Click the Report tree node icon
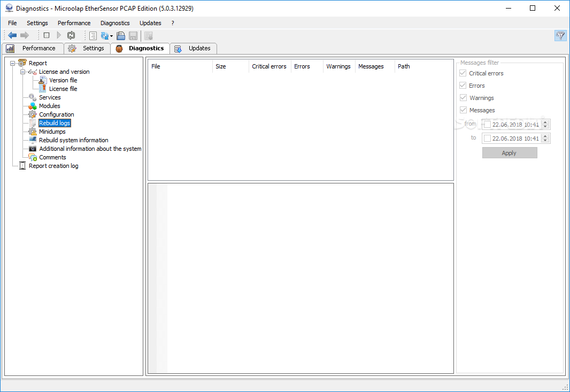The height and width of the screenshot is (392, 570). click(22, 63)
